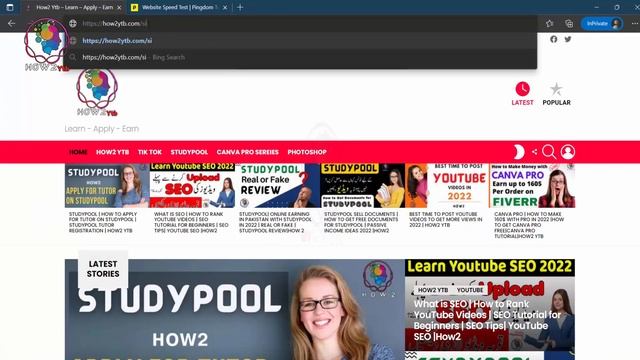Open the Facebook social icon

[x=553, y=39]
